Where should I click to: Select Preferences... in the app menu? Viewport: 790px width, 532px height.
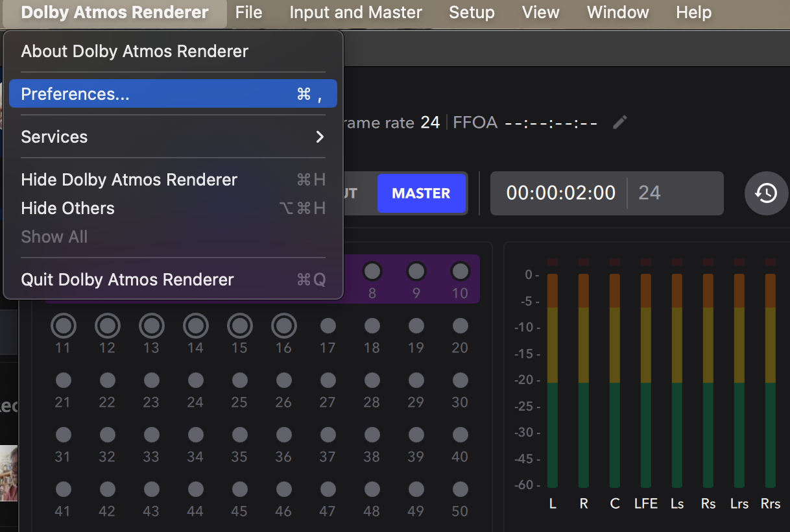173,94
